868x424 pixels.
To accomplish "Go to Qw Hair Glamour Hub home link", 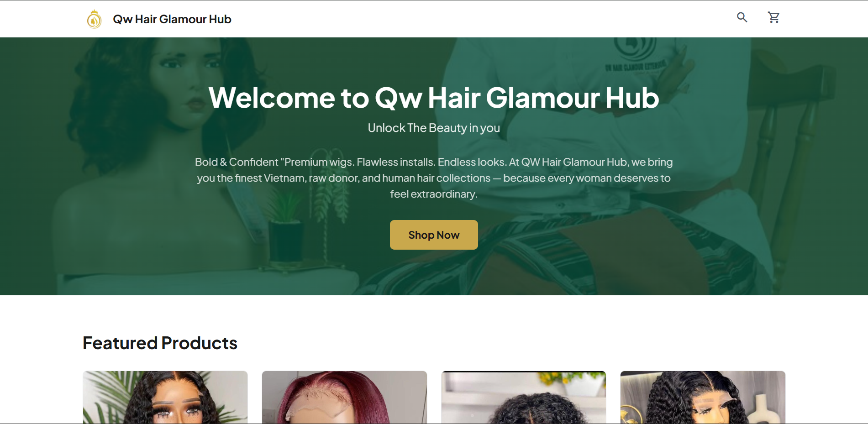I will tap(172, 19).
